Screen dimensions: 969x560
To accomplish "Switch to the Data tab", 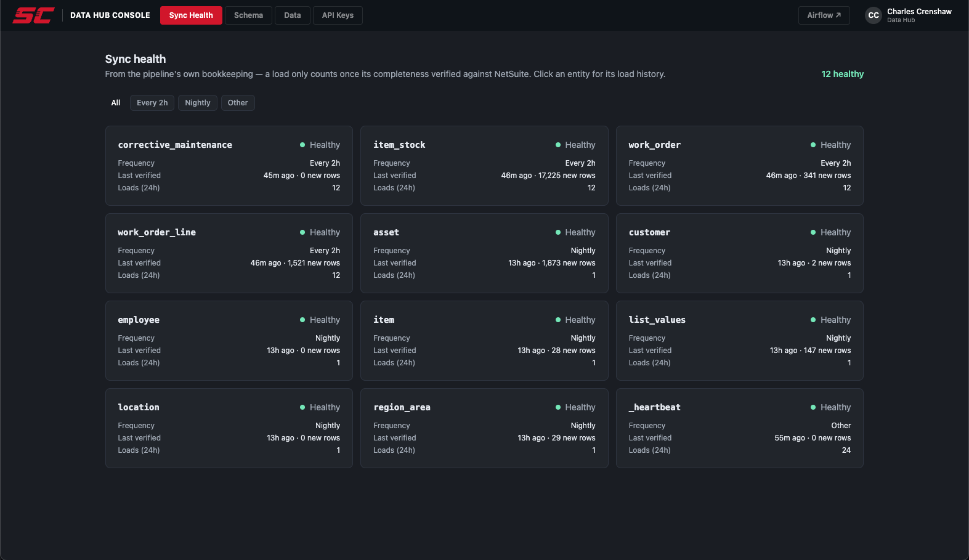I will pyautogui.click(x=293, y=15).
